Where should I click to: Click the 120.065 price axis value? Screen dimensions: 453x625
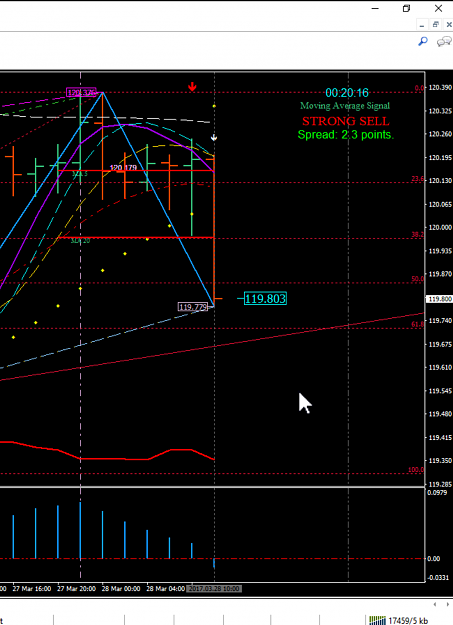coord(440,204)
